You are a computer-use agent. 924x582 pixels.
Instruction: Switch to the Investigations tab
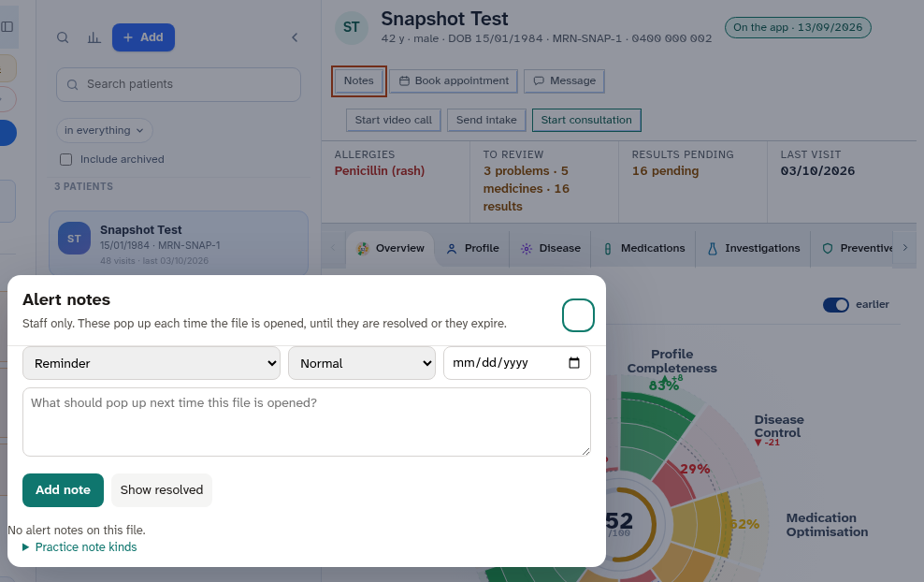click(x=753, y=248)
